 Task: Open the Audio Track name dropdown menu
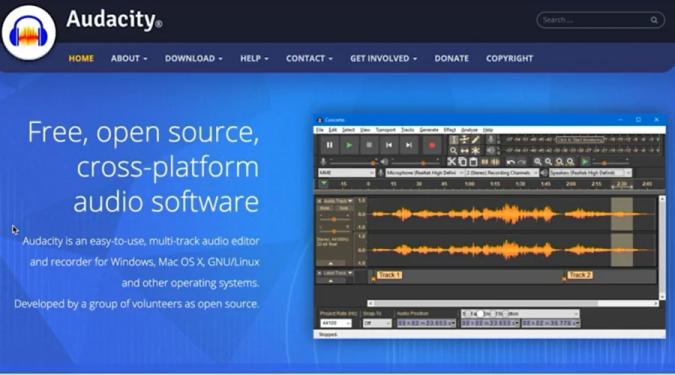pyautogui.click(x=338, y=201)
